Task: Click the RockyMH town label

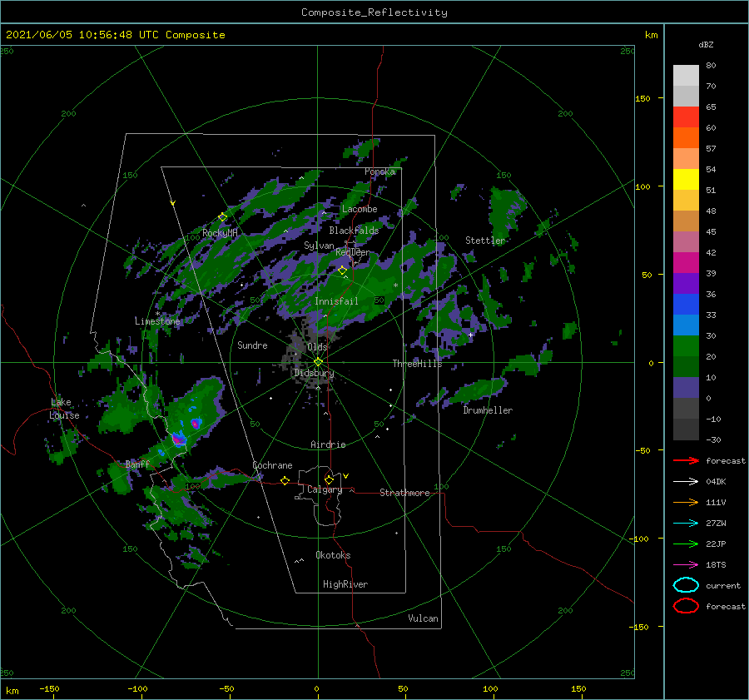Action: (220, 233)
